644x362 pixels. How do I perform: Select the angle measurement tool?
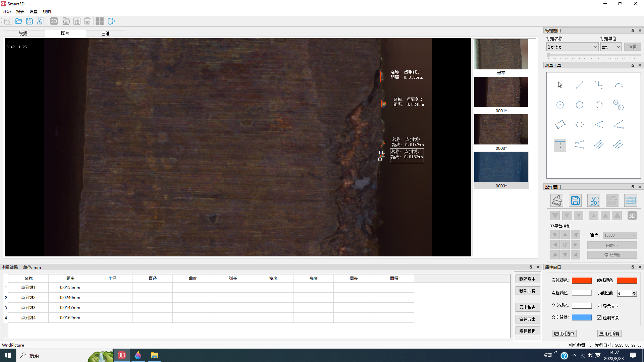599,125
